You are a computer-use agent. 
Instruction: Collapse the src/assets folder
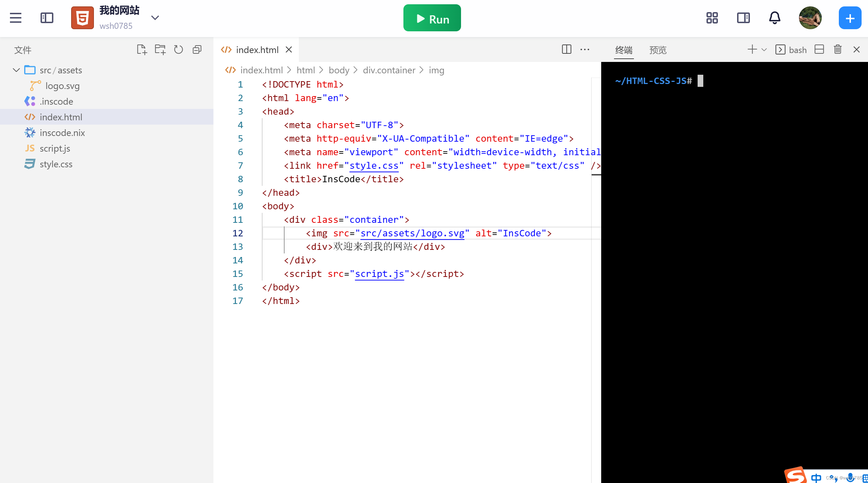click(16, 70)
